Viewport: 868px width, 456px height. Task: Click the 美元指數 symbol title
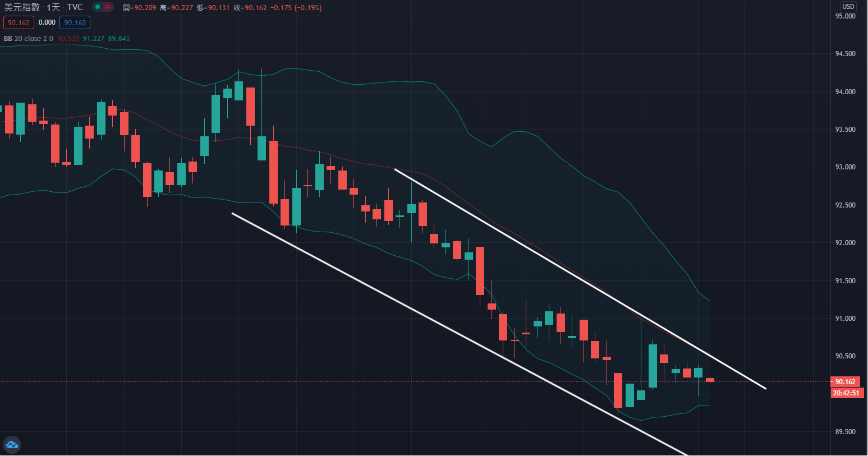click(x=22, y=7)
